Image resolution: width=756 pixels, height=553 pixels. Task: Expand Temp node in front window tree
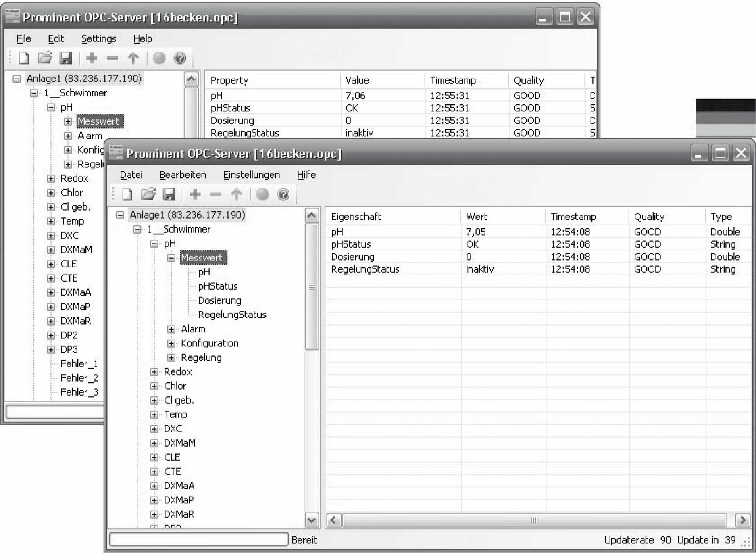click(x=154, y=415)
